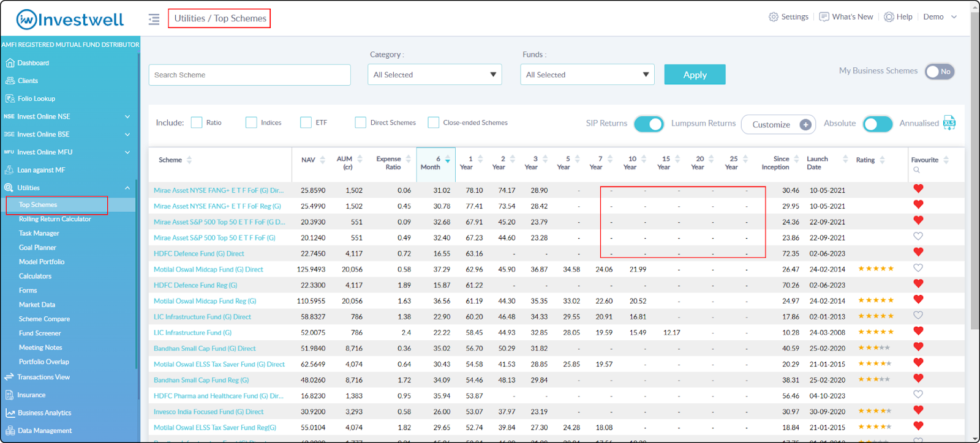Open Motilal Oswal ELSS Tax Saver Fund Reg(G)
The width and height of the screenshot is (980, 443).
click(215, 428)
